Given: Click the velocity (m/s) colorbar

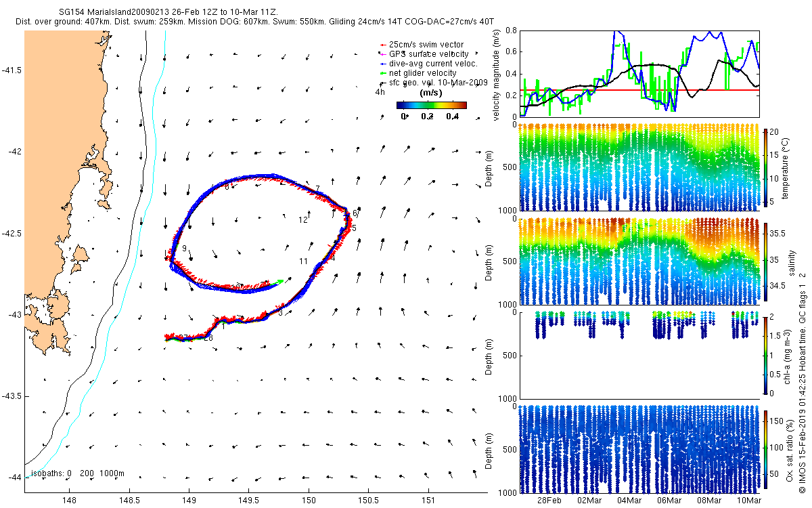Looking at the screenshot, I should (x=431, y=105).
